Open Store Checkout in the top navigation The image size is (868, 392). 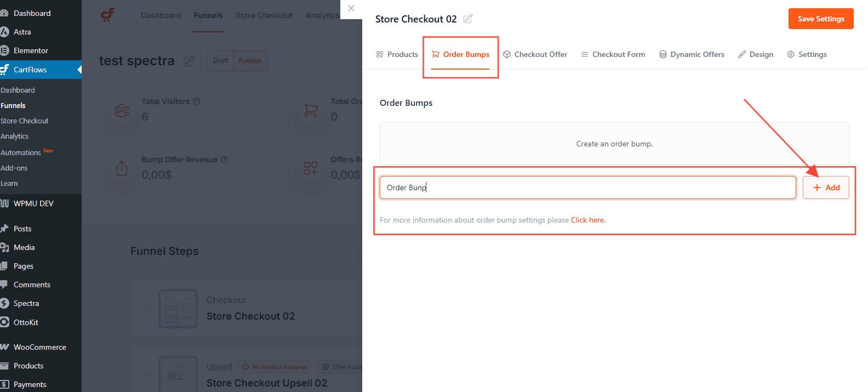point(264,15)
